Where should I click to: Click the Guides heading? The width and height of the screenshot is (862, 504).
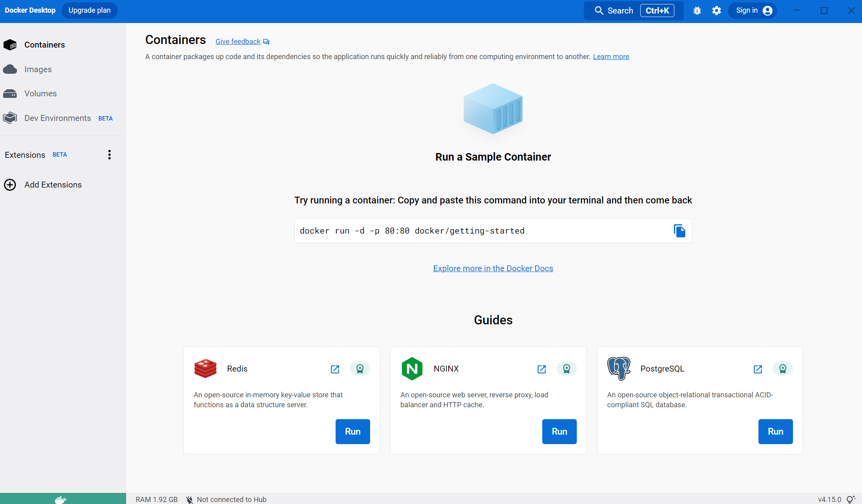coord(493,320)
